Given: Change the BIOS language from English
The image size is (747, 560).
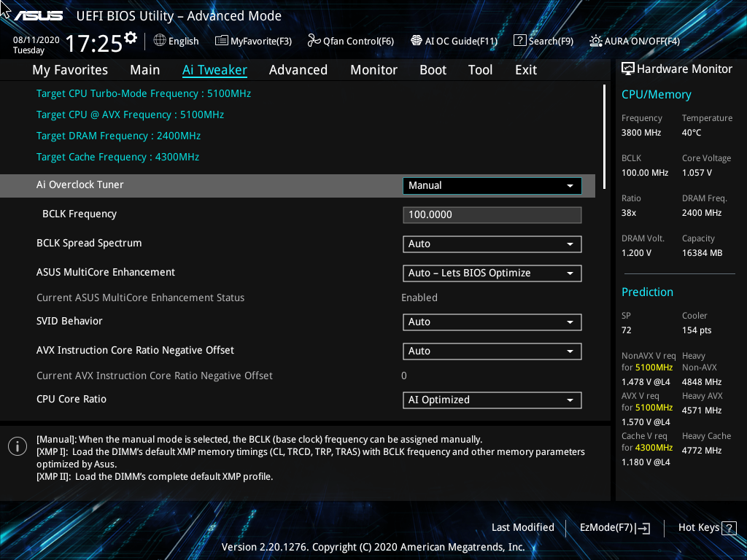Looking at the screenshot, I should (176, 41).
